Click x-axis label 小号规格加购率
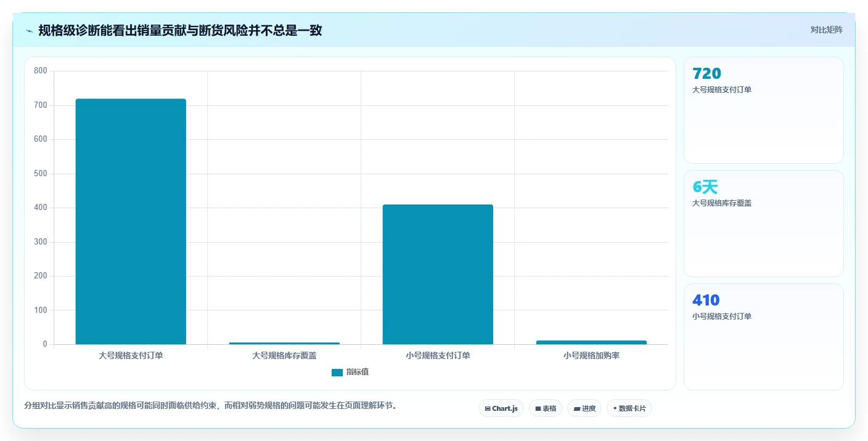 click(x=591, y=356)
